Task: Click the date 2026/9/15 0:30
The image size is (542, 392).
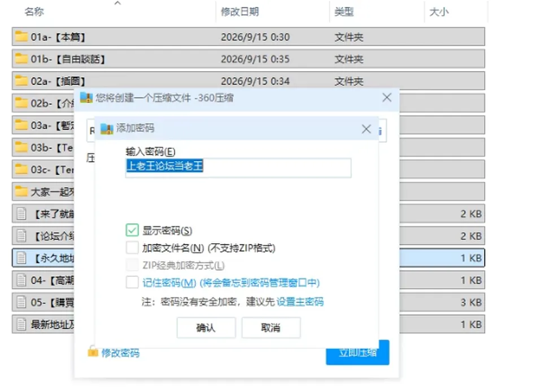Action: coord(255,37)
